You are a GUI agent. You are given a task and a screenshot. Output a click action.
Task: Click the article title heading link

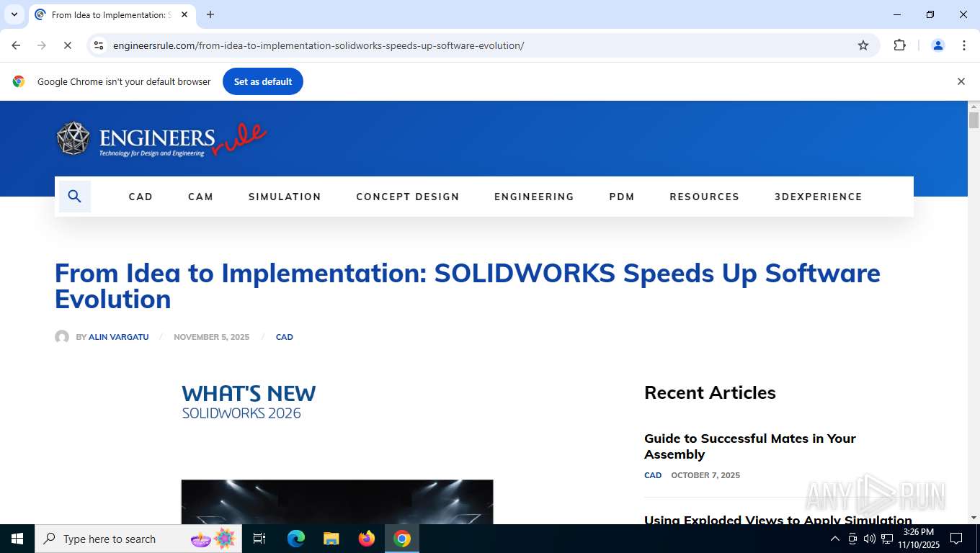point(468,286)
